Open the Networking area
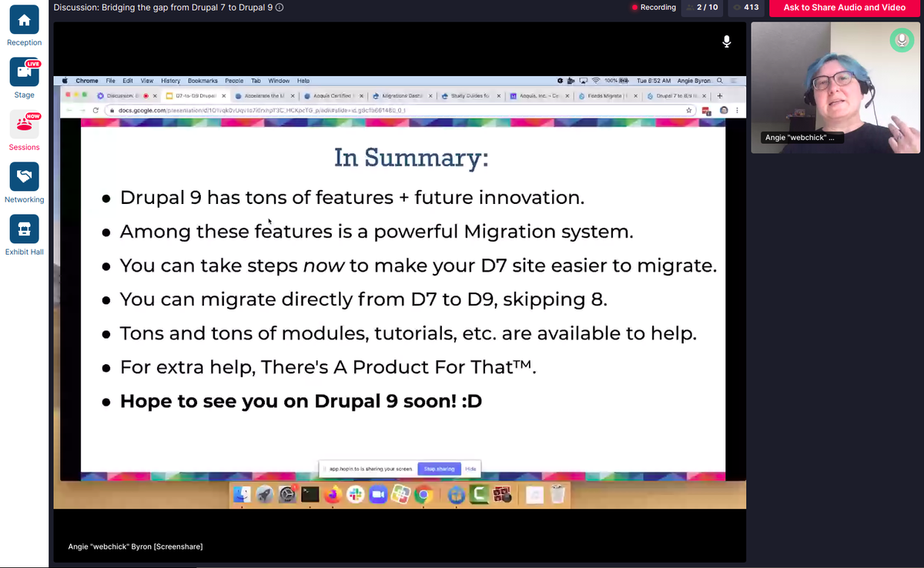The height and width of the screenshot is (568, 924). point(24,184)
